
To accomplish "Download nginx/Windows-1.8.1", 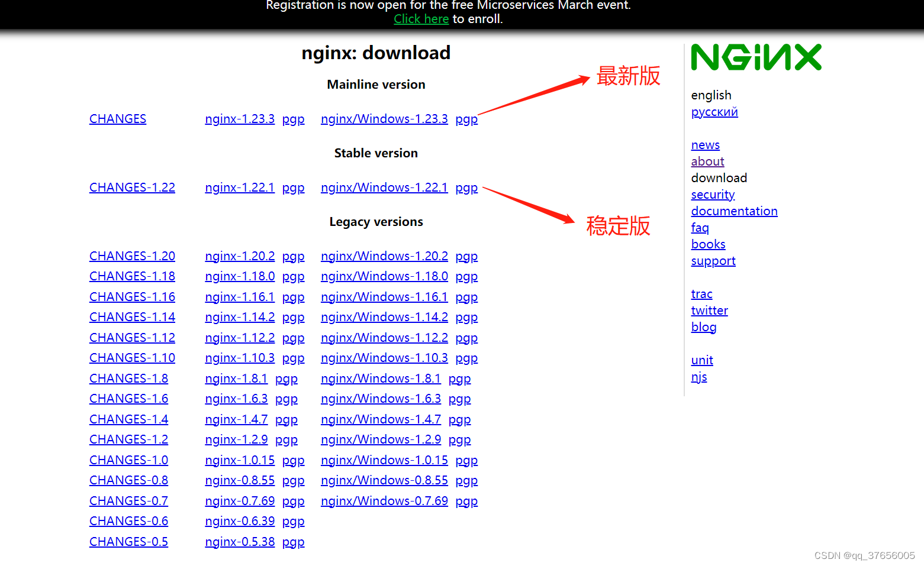I will 381,379.
